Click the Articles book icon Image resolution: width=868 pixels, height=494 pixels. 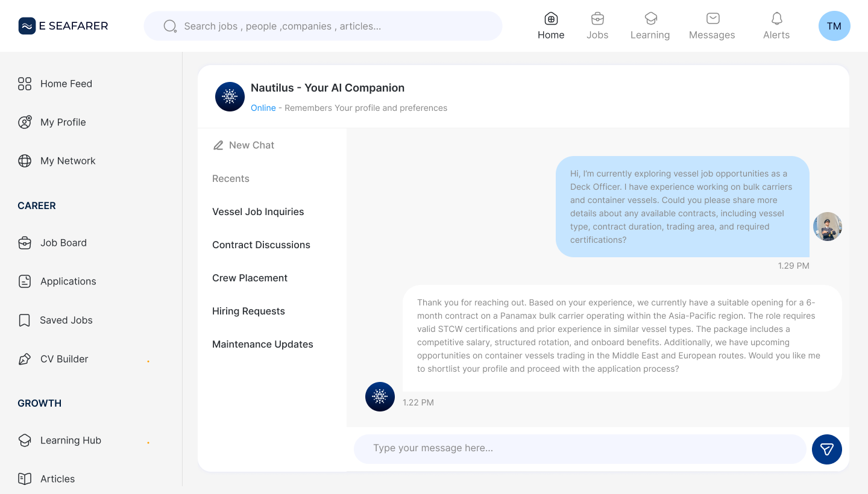[x=25, y=479]
